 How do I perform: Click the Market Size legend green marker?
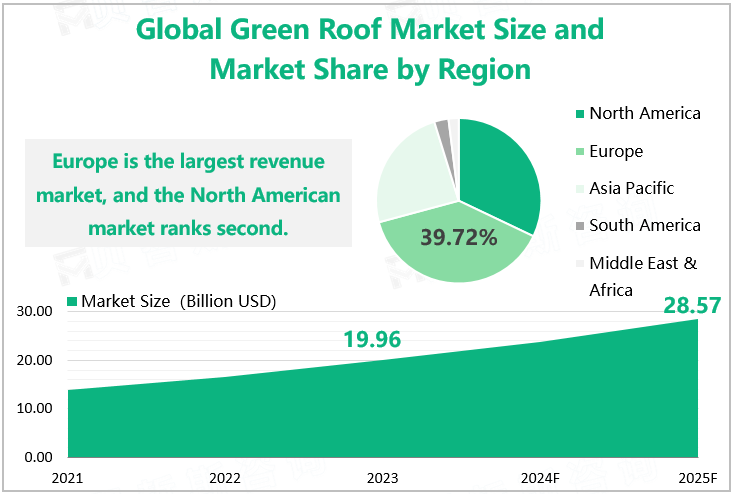click(71, 301)
